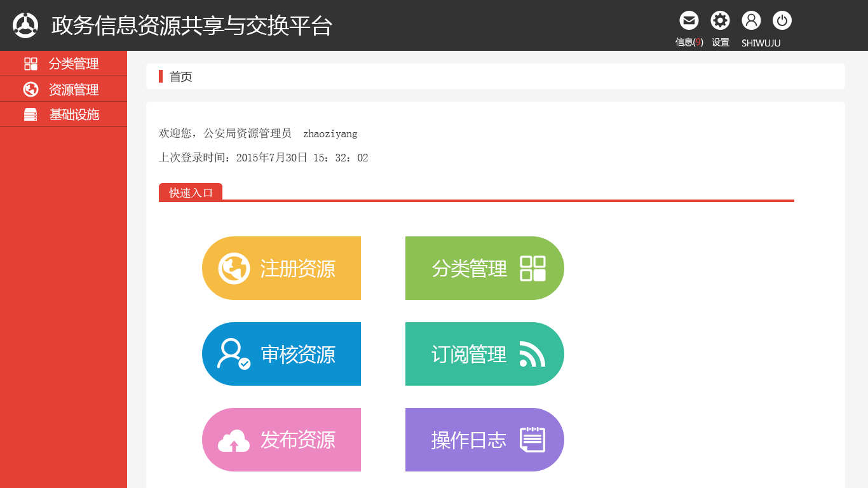Click the notepad icon on 操作日志
The width and height of the screenshot is (868, 488).
coord(534,439)
